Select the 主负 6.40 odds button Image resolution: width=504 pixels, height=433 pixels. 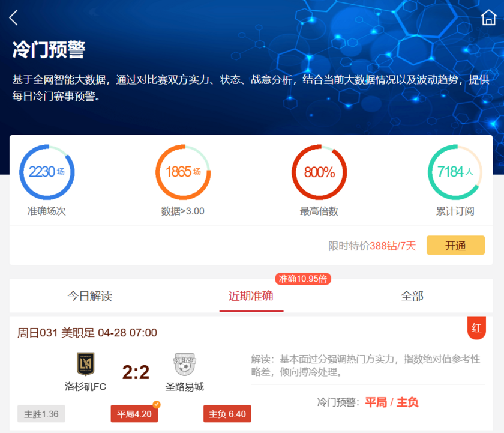pos(227,414)
